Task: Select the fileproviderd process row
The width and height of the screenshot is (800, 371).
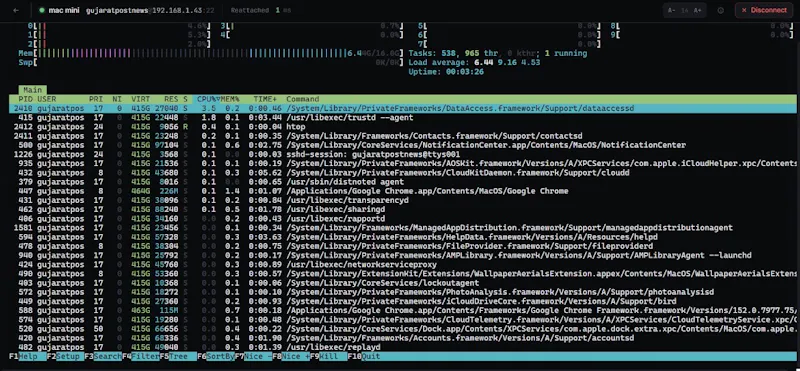Action: point(403,246)
